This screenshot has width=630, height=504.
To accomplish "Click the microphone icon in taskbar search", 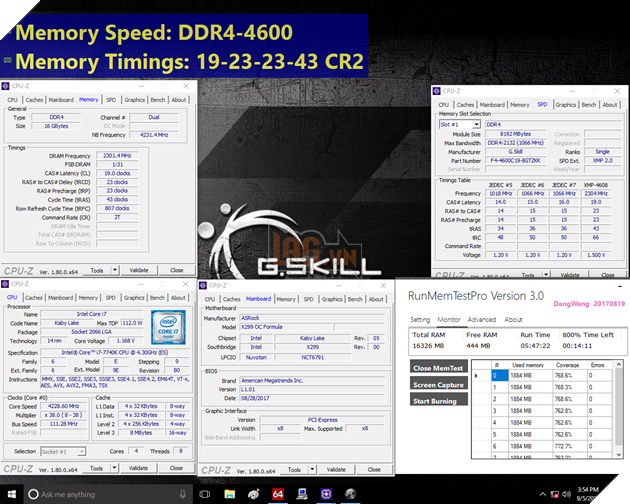I will 183,494.
